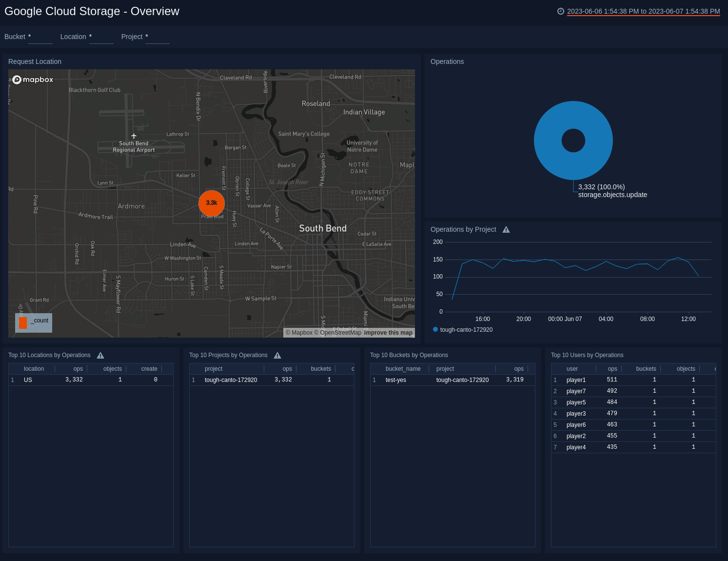Click the orange _count legend swatch

pyautogui.click(x=23, y=322)
